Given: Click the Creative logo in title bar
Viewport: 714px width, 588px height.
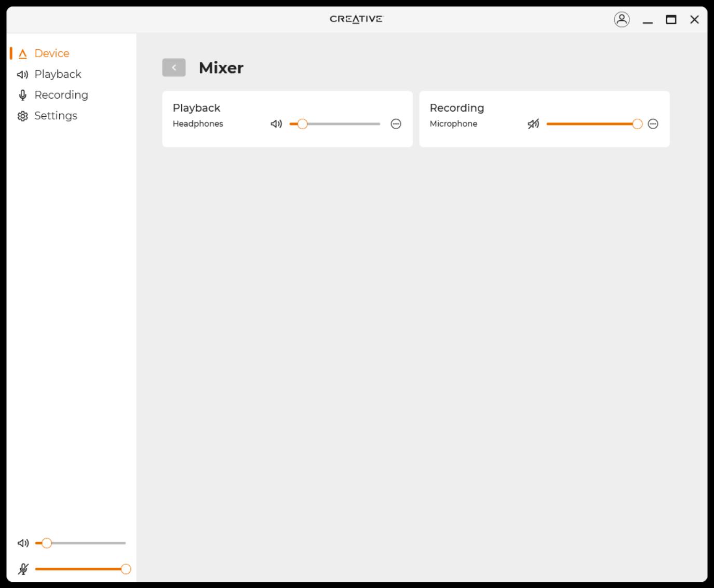Looking at the screenshot, I should [x=356, y=19].
